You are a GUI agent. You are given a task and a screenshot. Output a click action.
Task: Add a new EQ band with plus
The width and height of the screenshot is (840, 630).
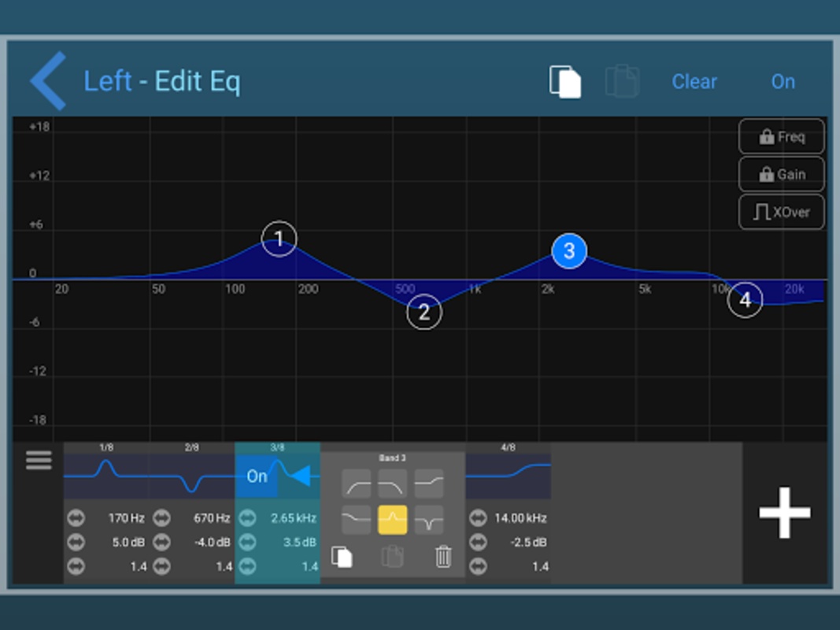pyautogui.click(x=784, y=513)
